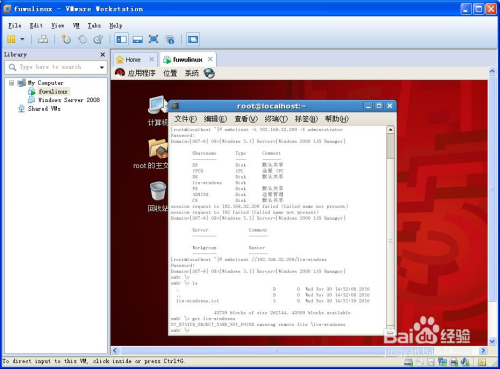500x369 pixels.
Task: Click the network adapter status icon
Action: click(442, 362)
